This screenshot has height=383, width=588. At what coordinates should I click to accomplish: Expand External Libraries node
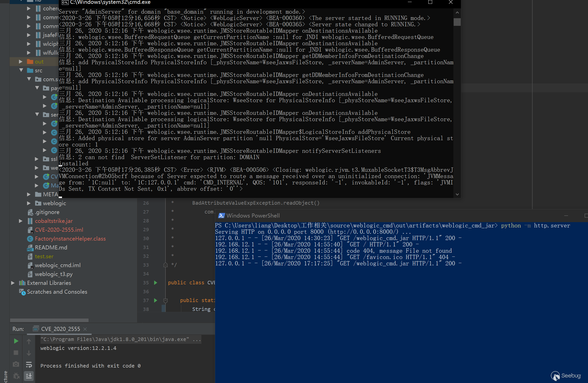pos(13,283)
